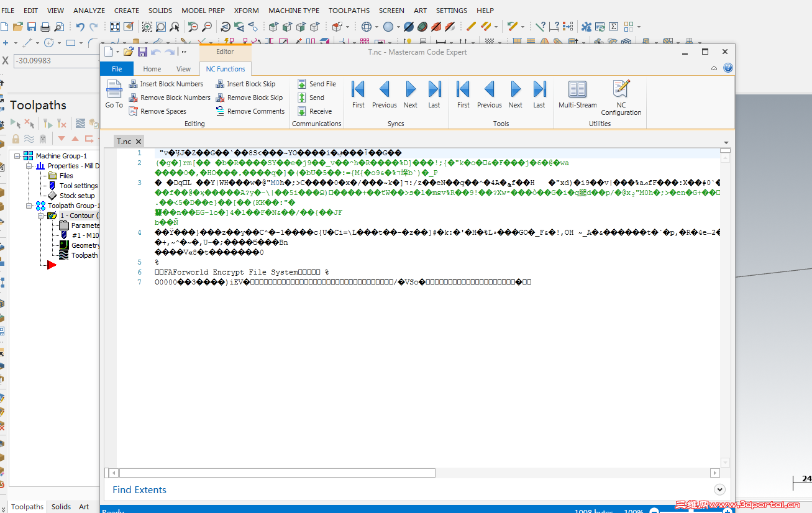Go to Next sync in Syncs group
The height and width of the screenshot is (513, 812).
tap(410, 94)
